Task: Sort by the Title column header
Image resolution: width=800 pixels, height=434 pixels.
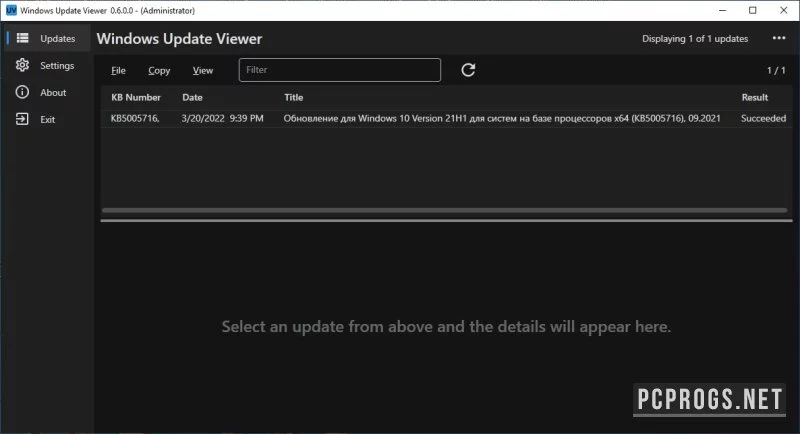Action: click(x=293, y=97)
